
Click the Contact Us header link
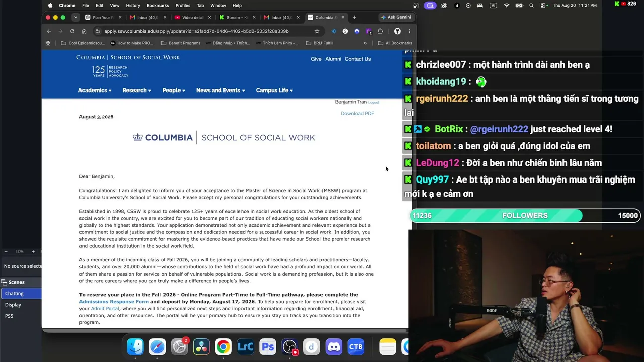pyautogui.click(x=358, y=59)
